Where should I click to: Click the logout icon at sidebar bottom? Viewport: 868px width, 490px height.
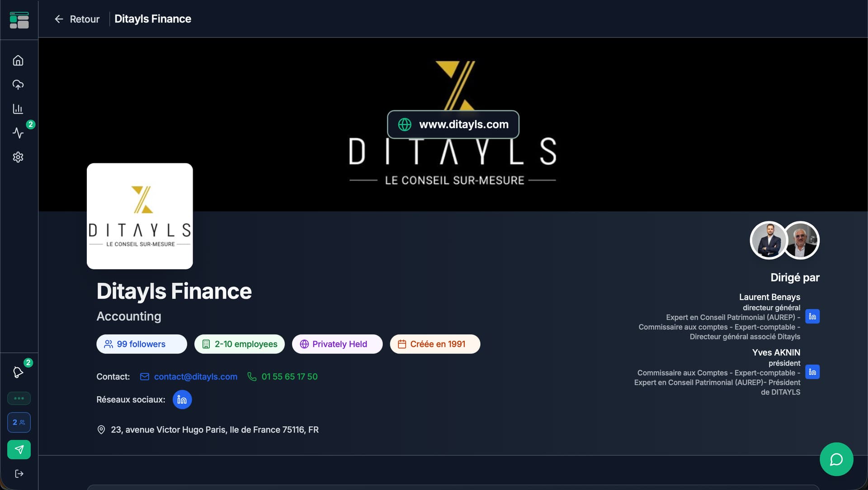[19, 473]
